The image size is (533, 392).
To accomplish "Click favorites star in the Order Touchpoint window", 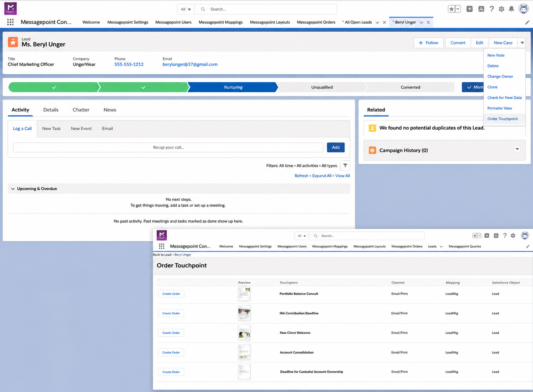I will 475,236.
